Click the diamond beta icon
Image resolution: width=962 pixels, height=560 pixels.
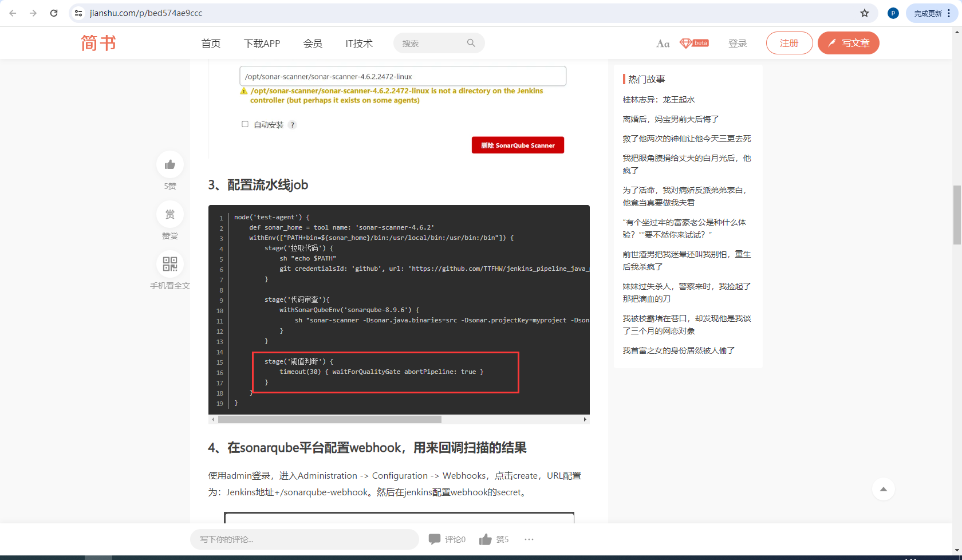click(x=694, y=43)
